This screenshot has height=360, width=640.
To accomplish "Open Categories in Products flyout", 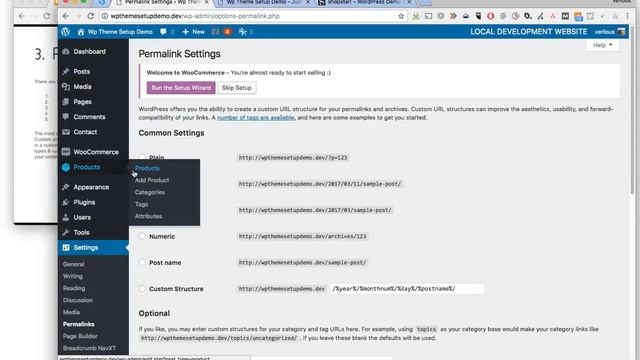I will 149,192.
